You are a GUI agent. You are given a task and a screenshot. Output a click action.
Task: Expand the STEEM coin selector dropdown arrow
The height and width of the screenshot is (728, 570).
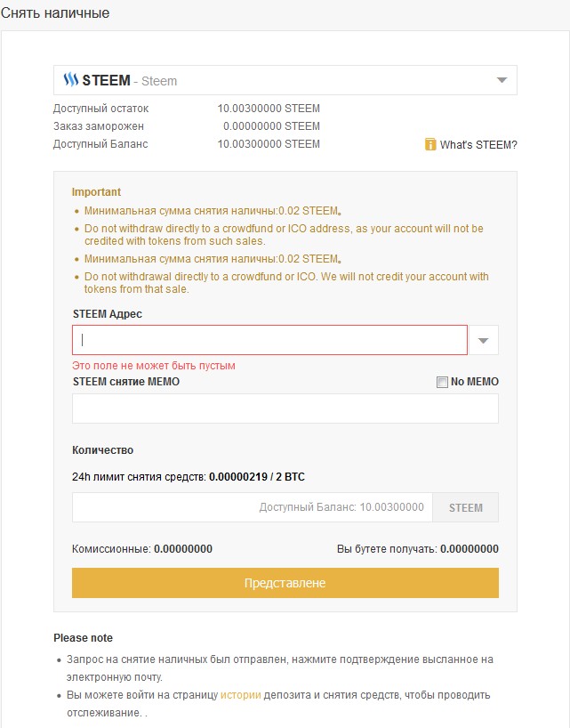pyautogui.click(x=502, y=80)
